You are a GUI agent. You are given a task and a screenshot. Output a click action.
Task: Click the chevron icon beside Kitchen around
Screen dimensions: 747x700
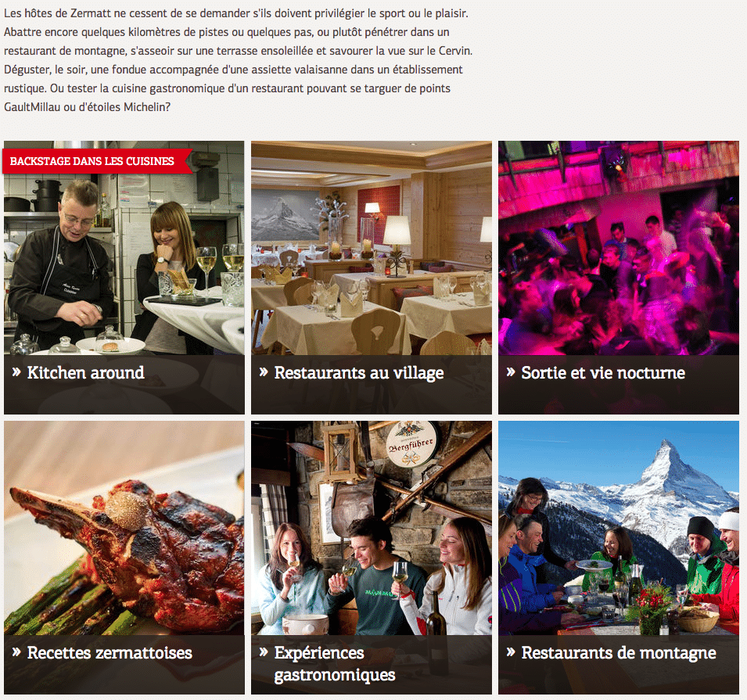pos(16,372)
